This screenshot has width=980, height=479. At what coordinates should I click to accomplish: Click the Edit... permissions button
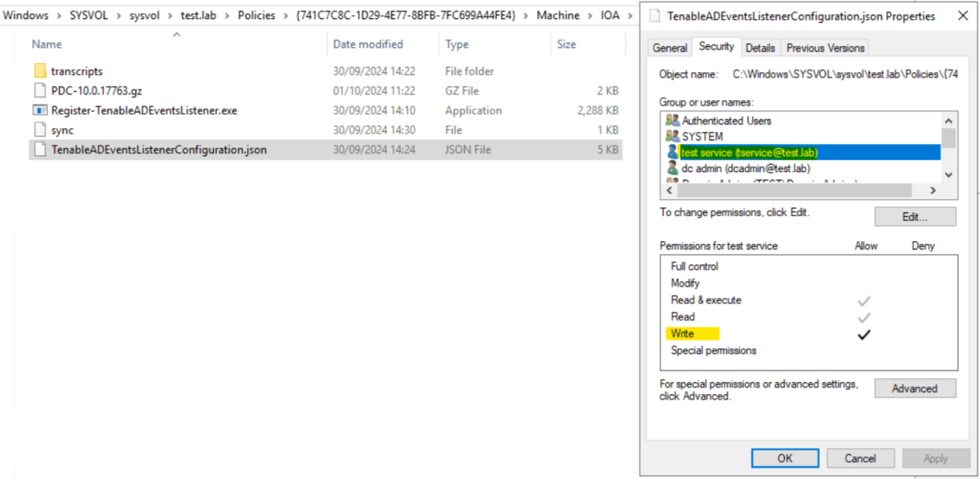(915, 217)
